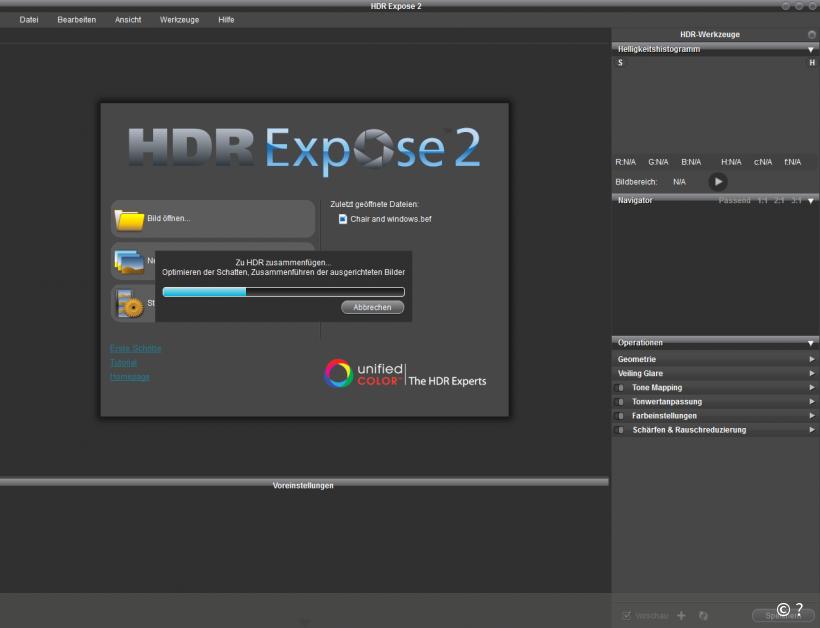The height and width of the screenshot is (628, 820).
Task: Click the HDR-Werkzeuge panel title
Action: (x=710, y=35)
